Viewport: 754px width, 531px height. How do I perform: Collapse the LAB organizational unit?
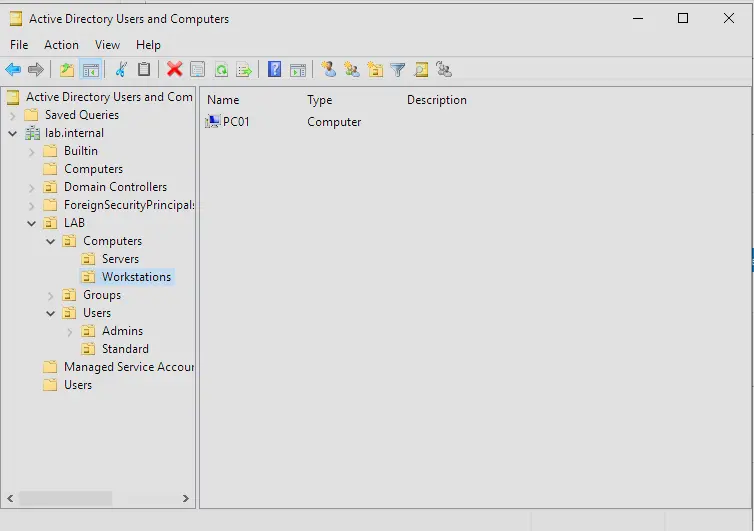click(32, 224)
